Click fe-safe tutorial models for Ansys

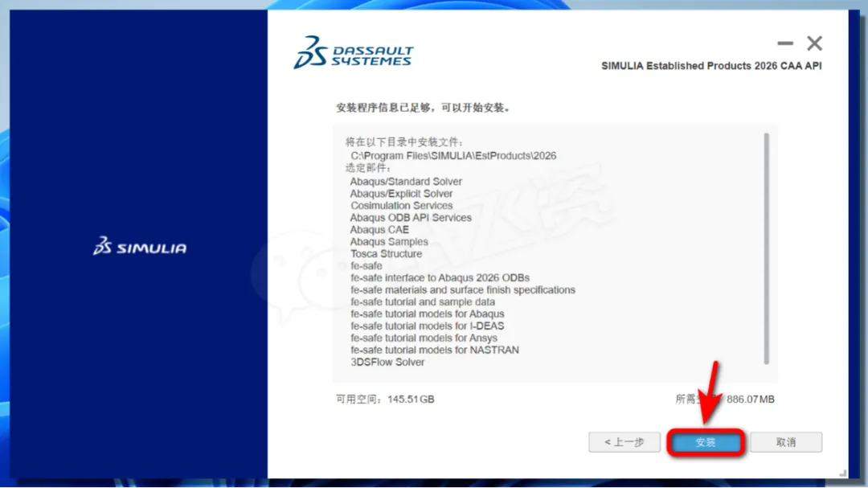click(x=424, y=338)
